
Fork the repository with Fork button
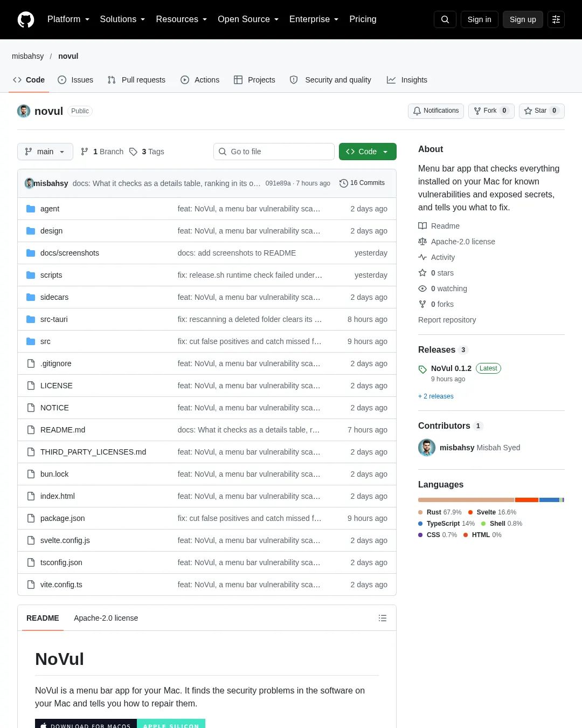[x=491, y=111]
